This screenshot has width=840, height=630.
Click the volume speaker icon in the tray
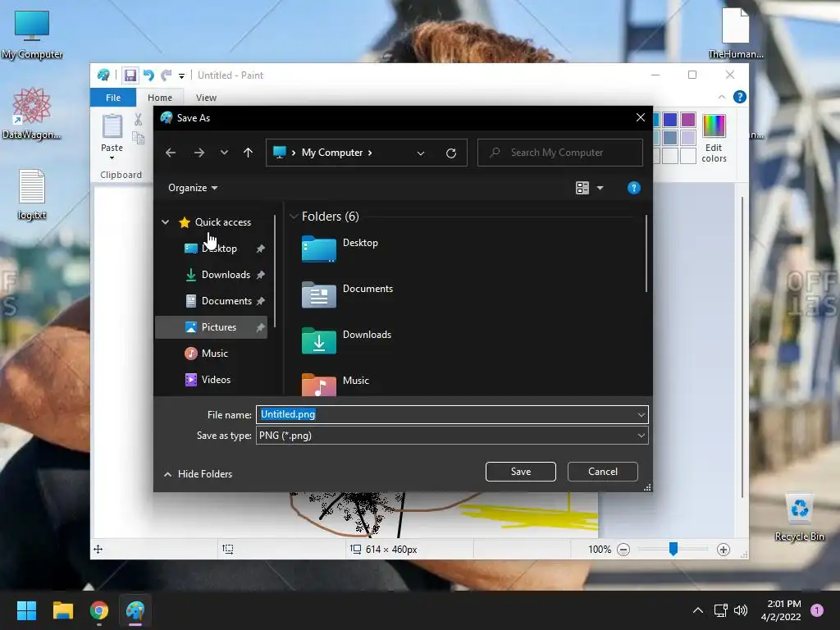pos(741,610)
